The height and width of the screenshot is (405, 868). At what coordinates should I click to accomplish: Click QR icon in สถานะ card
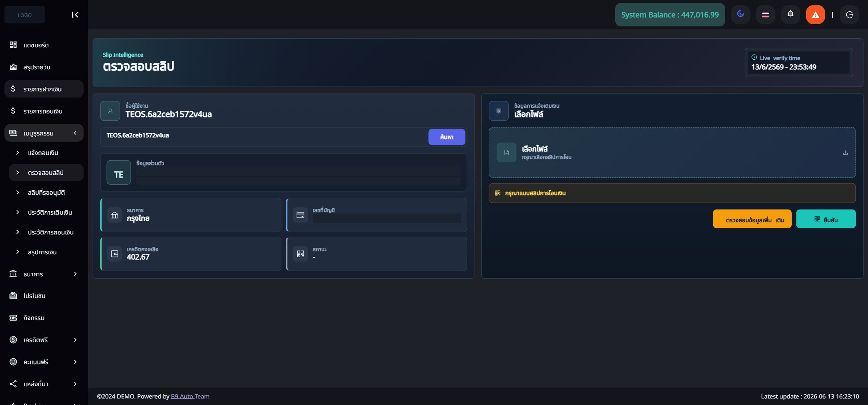300,254
